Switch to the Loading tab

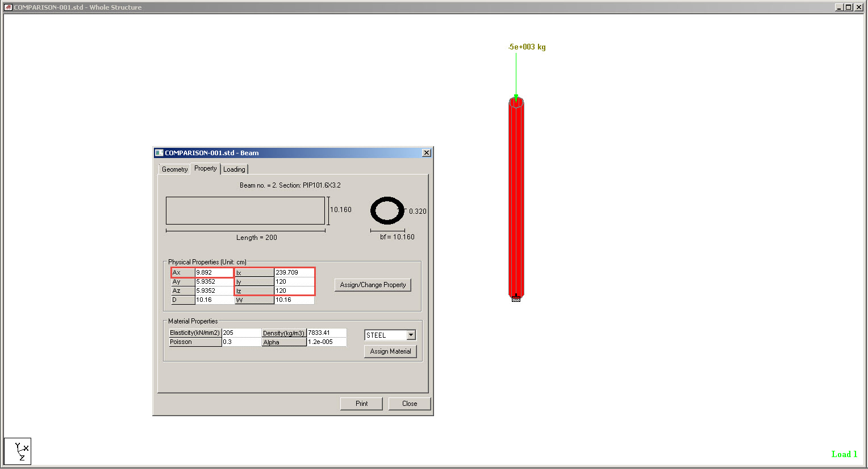click(234, 169)
